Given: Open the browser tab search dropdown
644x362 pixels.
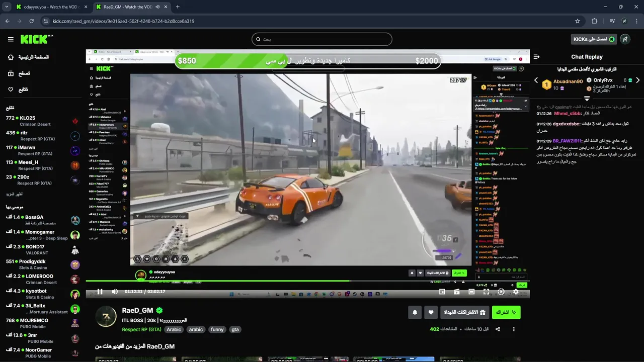Looking at the screenshot, I should (7, 7).
